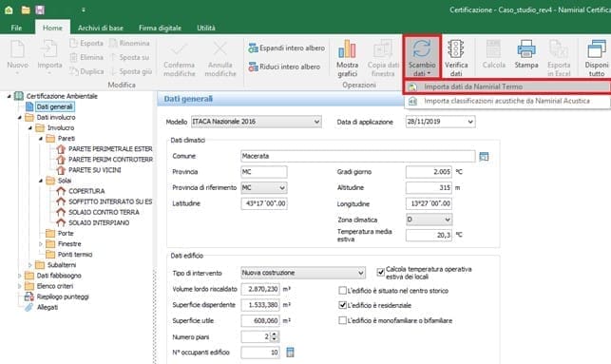611x364 pixels.
Task: Click Disponi tutto windows icon
Action: 596,49
